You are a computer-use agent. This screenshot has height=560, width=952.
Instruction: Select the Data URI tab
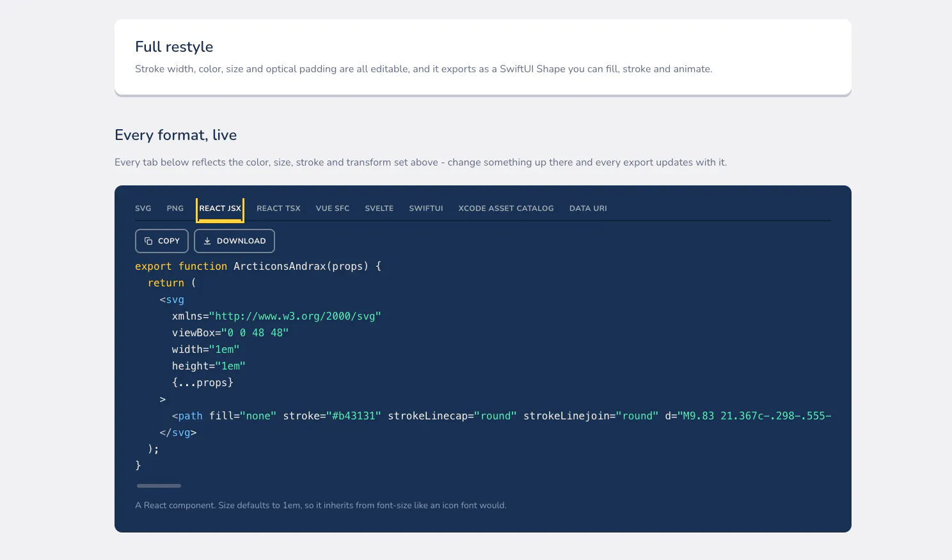(x=588, y=208)
